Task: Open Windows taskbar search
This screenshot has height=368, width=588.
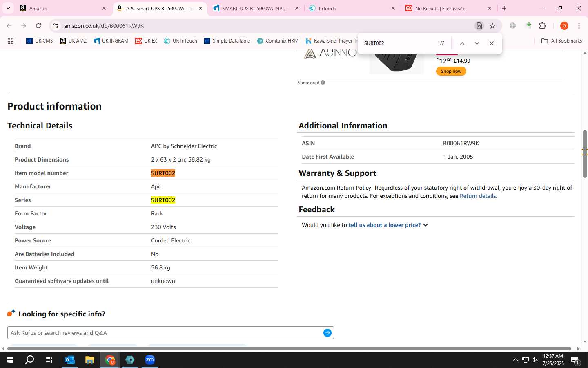Action: point(29,360)
